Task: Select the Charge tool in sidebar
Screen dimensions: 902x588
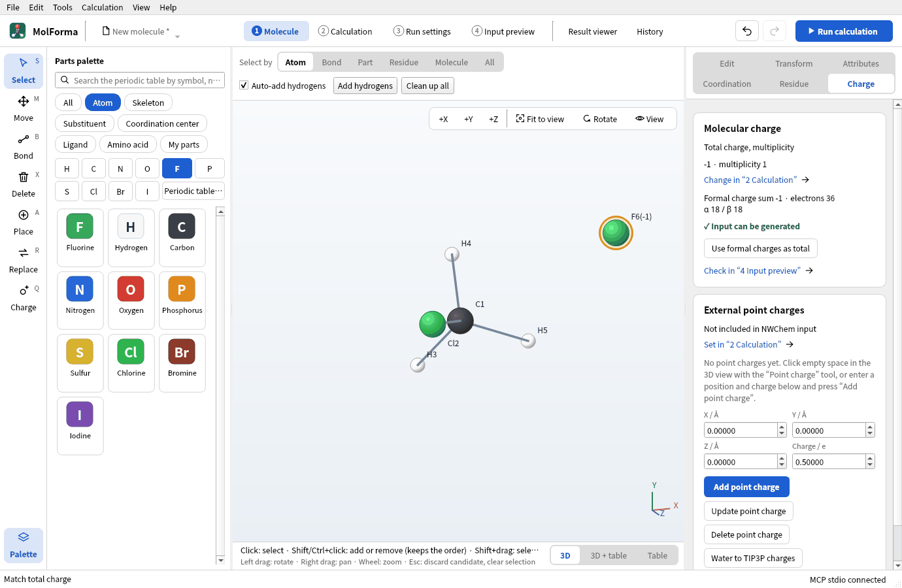Action: coord(24,298)
